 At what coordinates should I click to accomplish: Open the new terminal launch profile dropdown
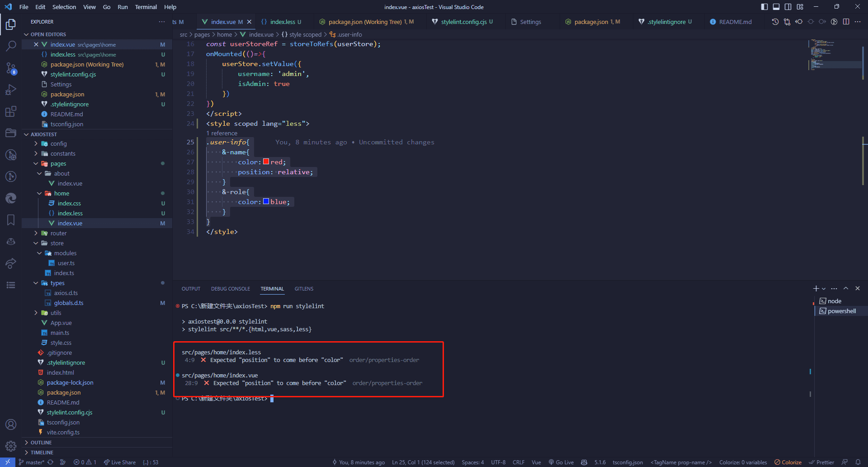tap(824, 289)
